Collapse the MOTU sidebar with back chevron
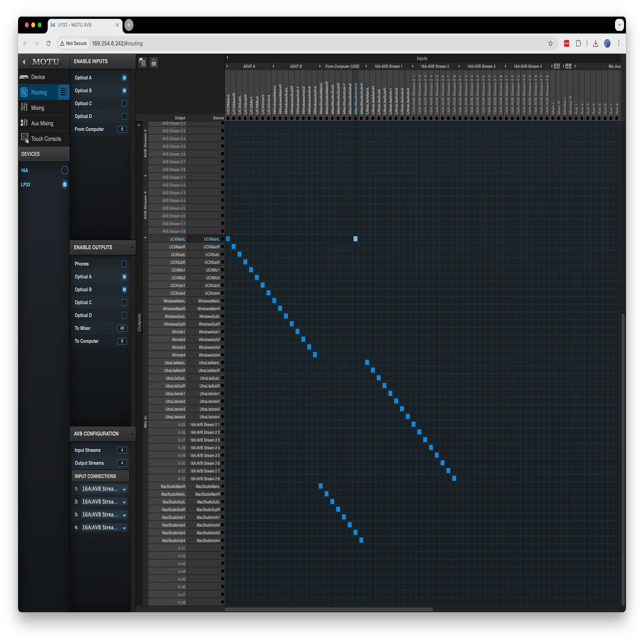 pos(24,62)
